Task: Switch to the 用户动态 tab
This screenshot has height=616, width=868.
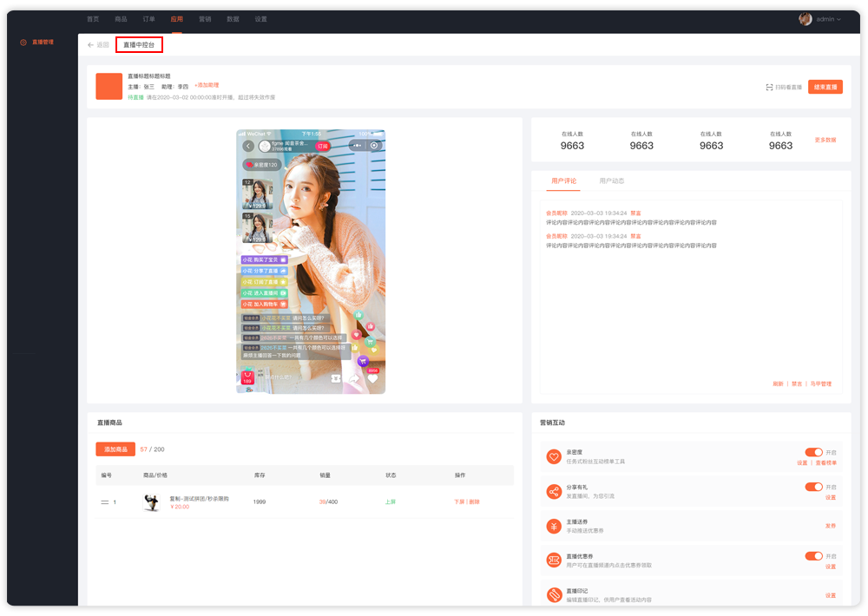Action: 611,180
